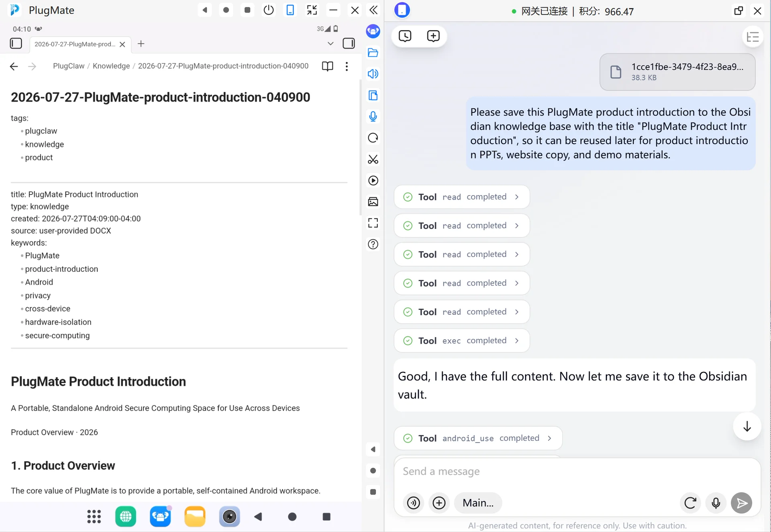Start a new chat with plus bubble icon

[x=433, y=36]
